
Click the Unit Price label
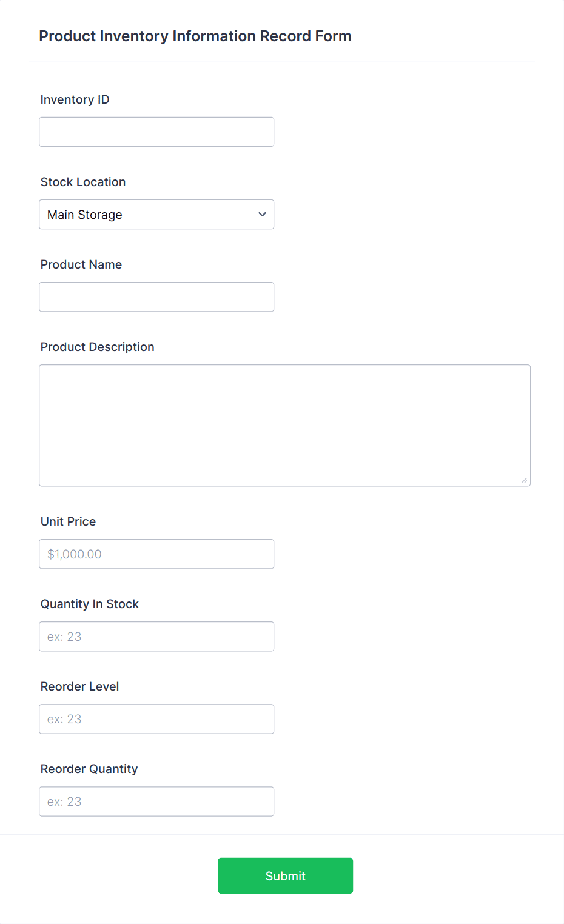click(68, 521)
